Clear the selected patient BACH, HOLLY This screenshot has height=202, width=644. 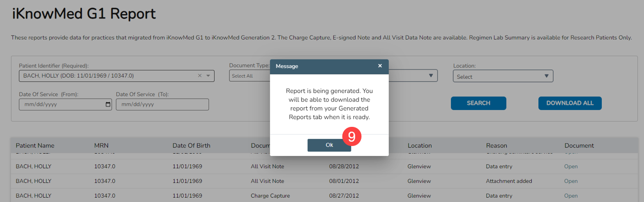tap(200, 76)
